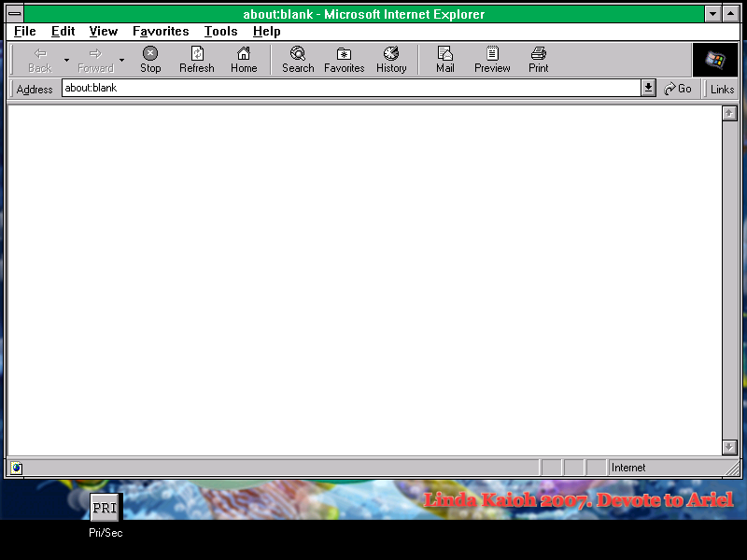Image resolution: width=747 pixels, height=560 pixels.
Task: Stop the page from loading
Action: coord(150,60)
